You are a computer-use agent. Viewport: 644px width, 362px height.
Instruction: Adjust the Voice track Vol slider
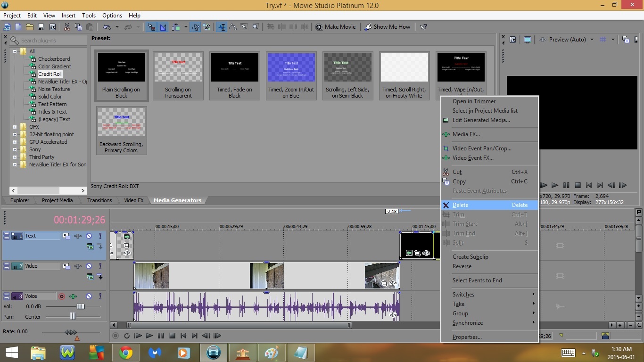[81, 306]
